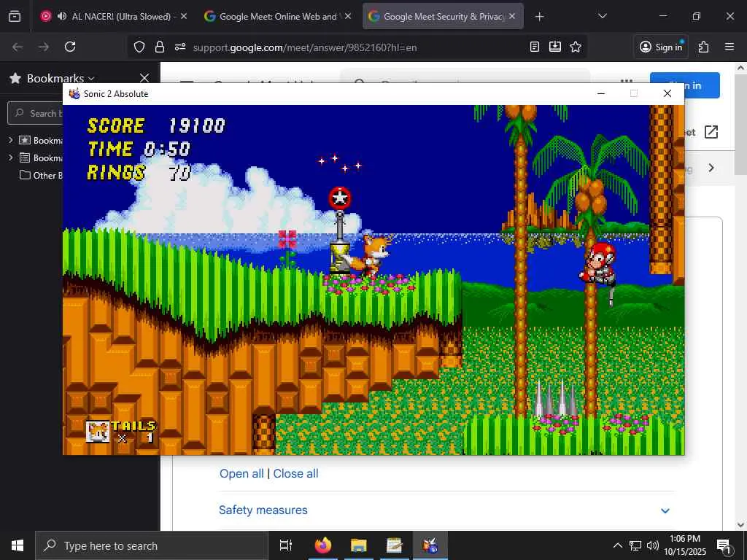Bookmark this page with star icon

pos(576,47)
